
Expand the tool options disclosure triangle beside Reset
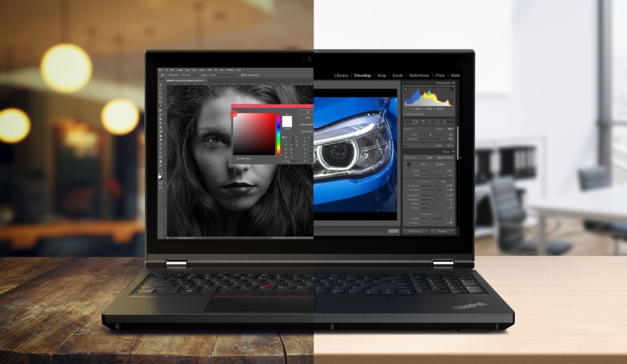[406, 145]
